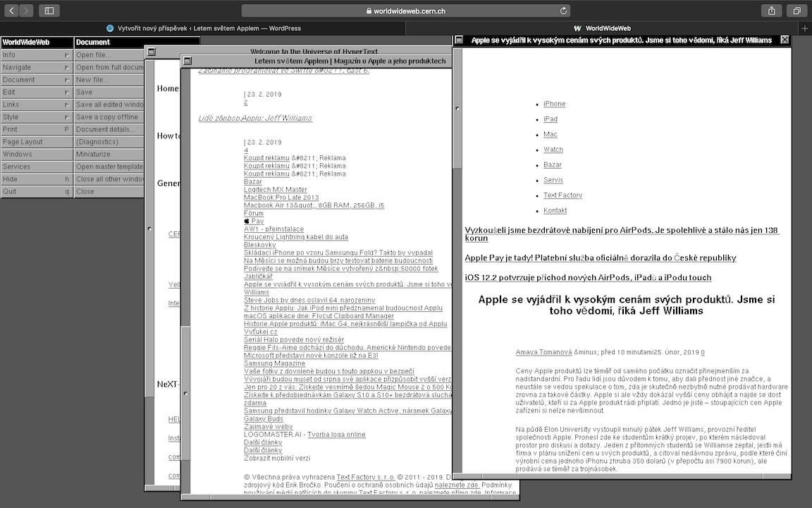Choose Close in Document menu
The height and width of the screenshot is (508, 812).
point(109,192)
